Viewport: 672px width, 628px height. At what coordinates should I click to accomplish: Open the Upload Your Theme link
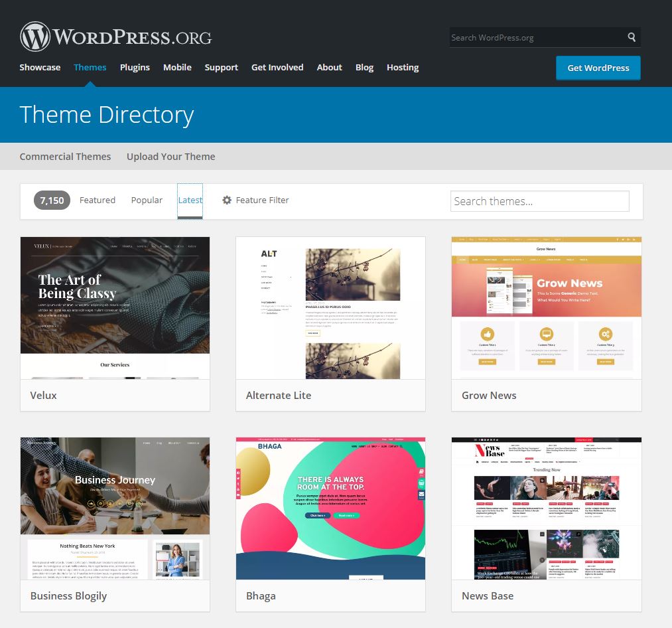pyautogui.click(x=171, y=157)
